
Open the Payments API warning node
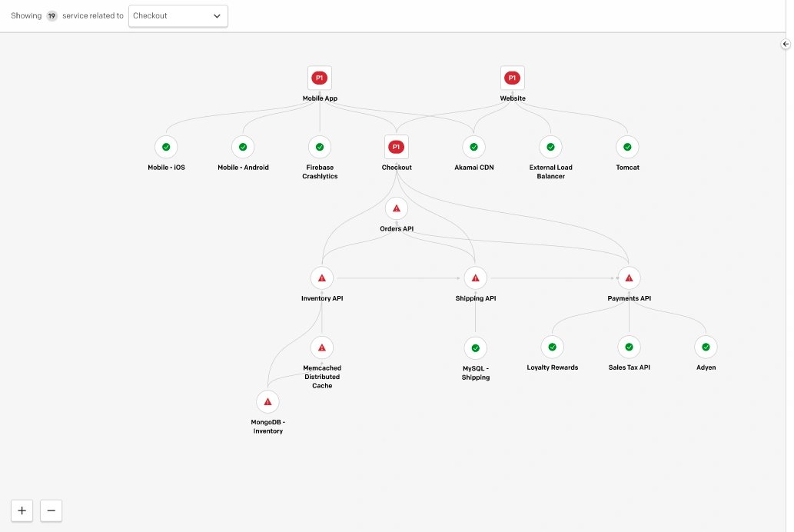click(x=629, y=278)
